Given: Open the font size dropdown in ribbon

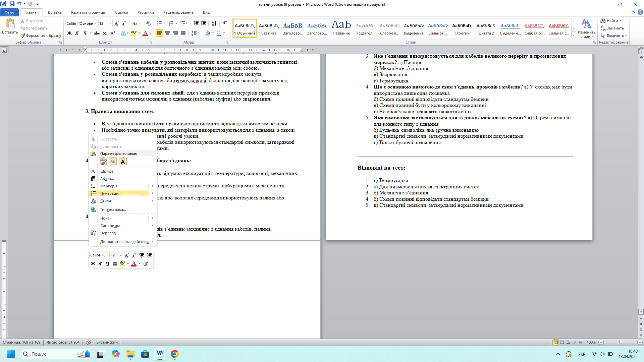Looking at the screenshot, I should [110, 23].
